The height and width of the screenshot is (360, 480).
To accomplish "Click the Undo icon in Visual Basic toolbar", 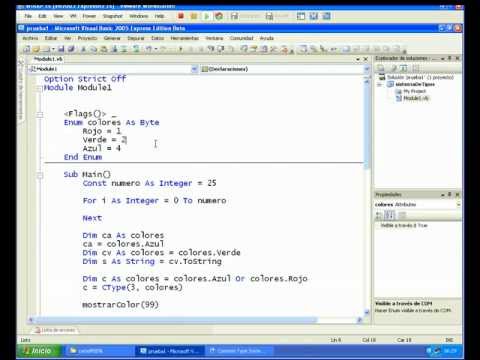I will (148, 49).
